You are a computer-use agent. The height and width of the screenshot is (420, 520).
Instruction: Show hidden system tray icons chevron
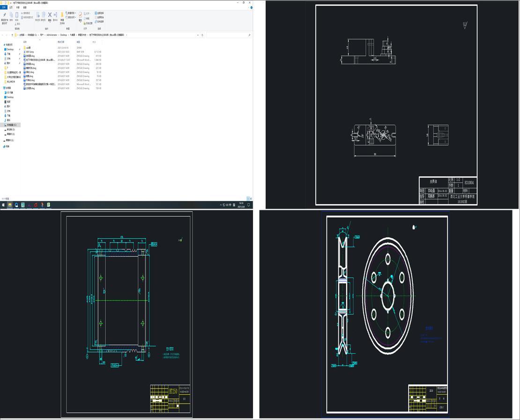coord(221,205)
